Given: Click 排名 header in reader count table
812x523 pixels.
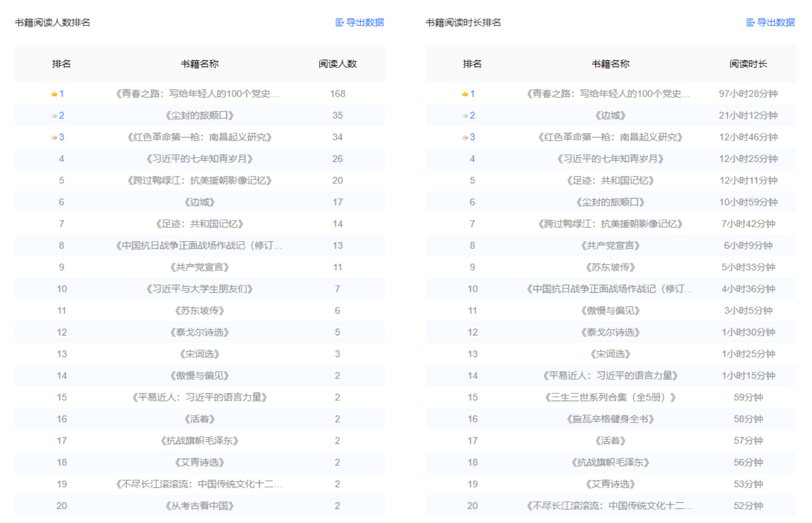Looking at the screenshot, I should click(x=61, y=64).
